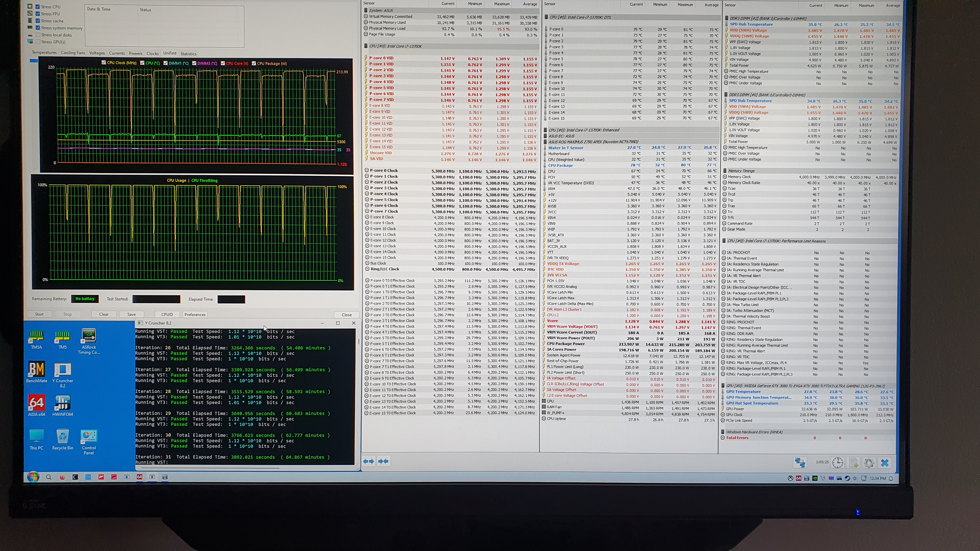Open the This PC desktop icon
Viewport: 980px width, 551px height.
click(x=36, y=439)
